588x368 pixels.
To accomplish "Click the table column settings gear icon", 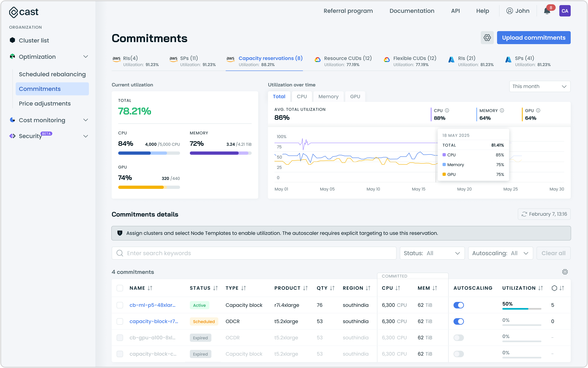I will [x=565, y=272].
